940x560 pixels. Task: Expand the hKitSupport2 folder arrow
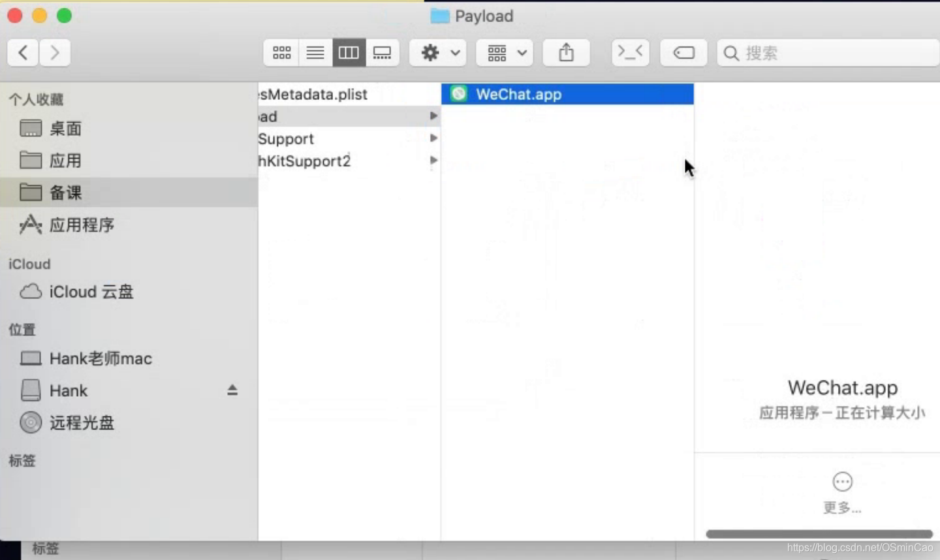click(x=433, y=160)
